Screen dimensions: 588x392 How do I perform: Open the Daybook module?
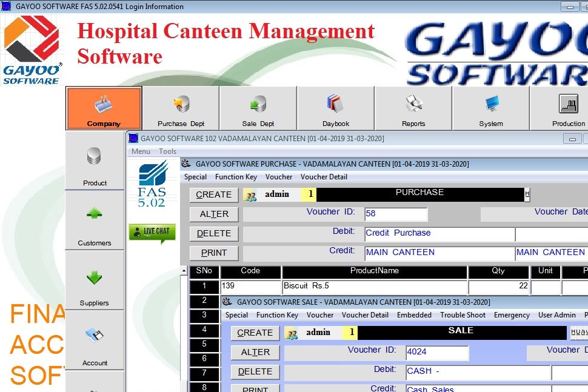tap(336, 108)
